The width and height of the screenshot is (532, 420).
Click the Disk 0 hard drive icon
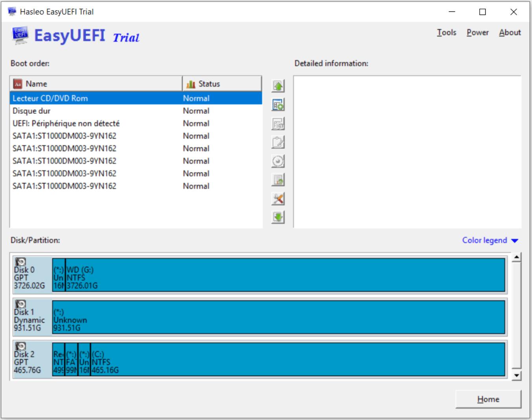click(x=20, y=262)
